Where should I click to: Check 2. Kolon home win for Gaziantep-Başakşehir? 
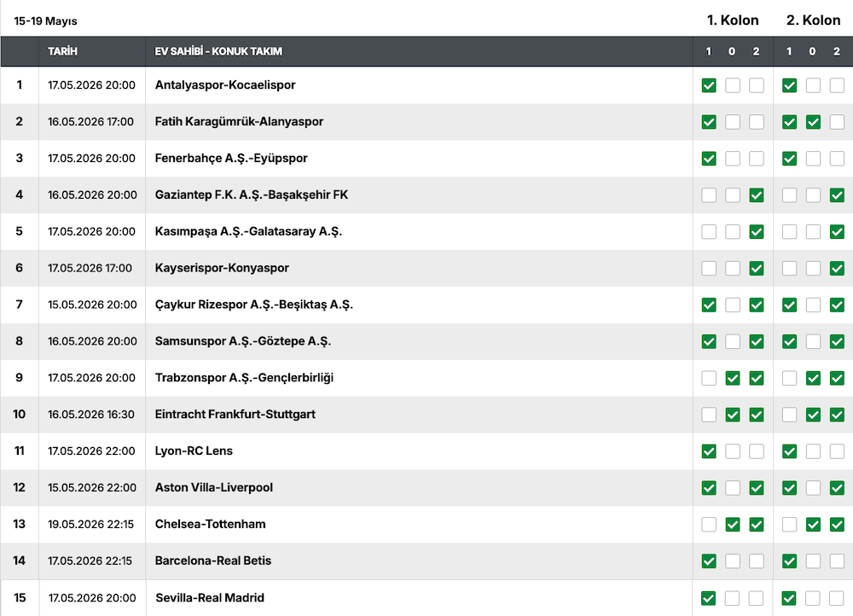(789, 195)
